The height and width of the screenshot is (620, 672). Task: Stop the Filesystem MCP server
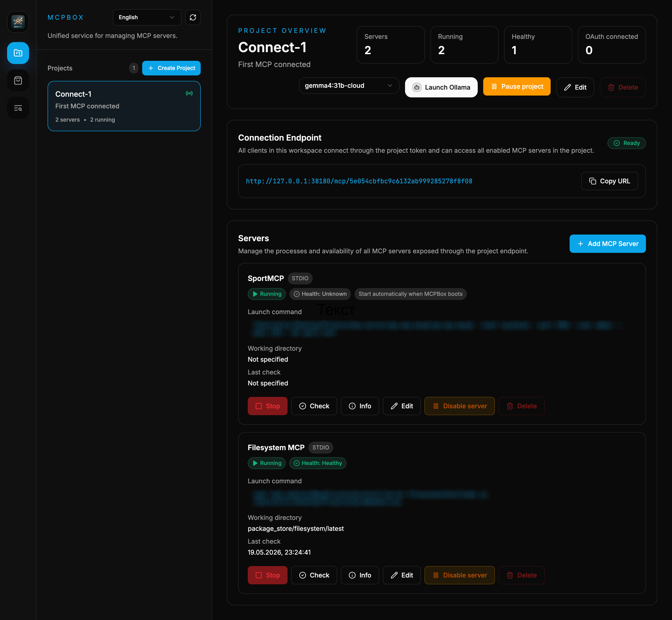[x=267, y=575]
